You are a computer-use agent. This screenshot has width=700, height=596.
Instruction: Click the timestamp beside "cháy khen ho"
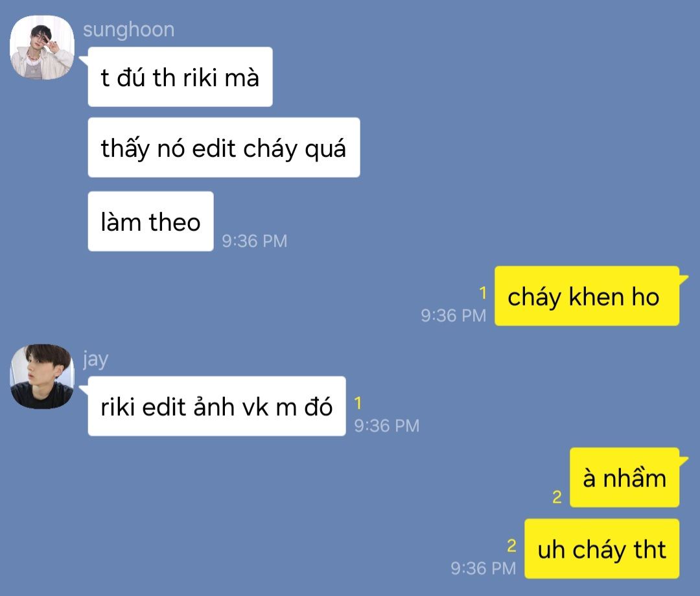pyautogui.click(x=453, y=315)
